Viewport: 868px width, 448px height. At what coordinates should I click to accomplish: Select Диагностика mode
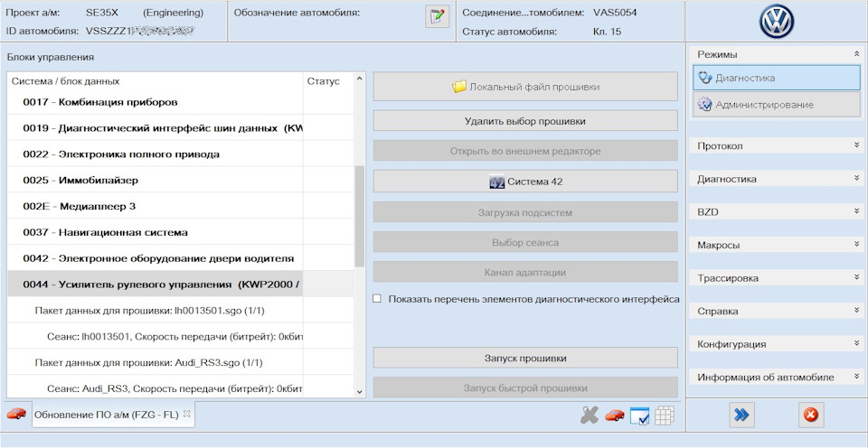pos(776,78)
